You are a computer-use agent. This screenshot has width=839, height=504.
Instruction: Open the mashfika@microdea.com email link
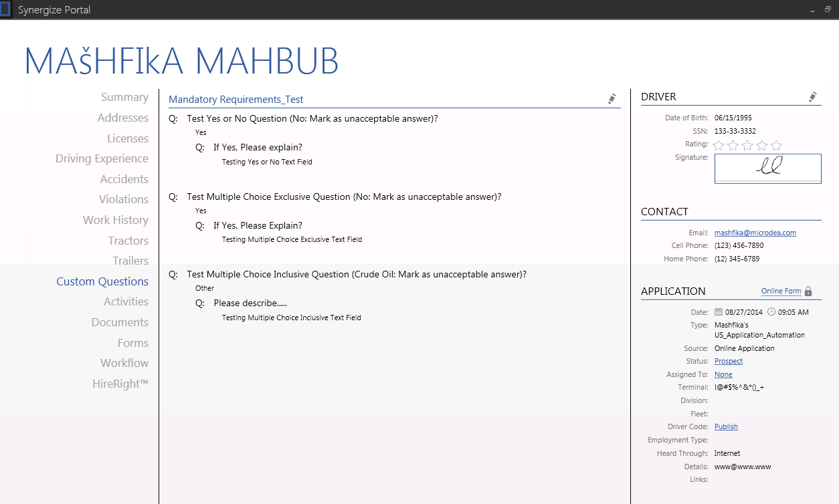tap(755, 233)
